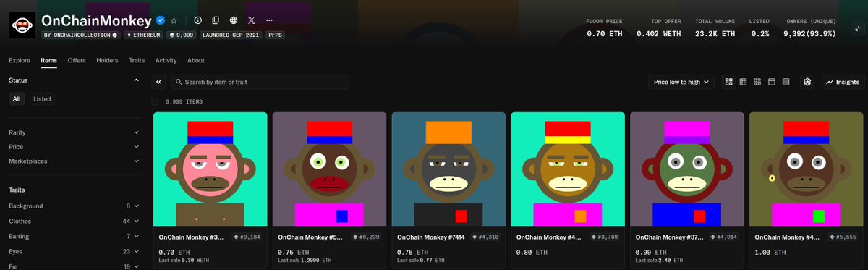Open the Offers tab
The height and width of the screenshot is (270, 868).
77,60
